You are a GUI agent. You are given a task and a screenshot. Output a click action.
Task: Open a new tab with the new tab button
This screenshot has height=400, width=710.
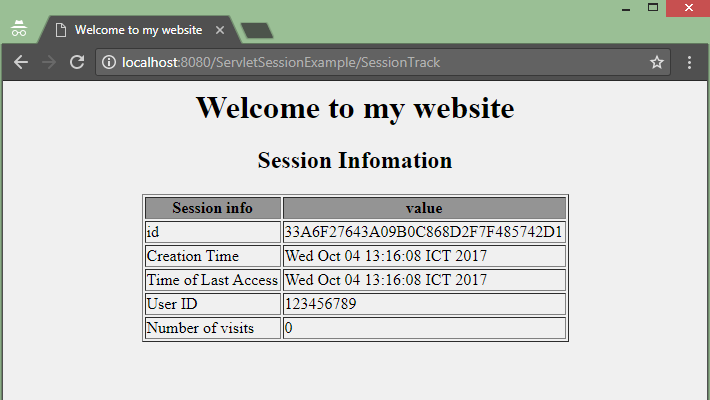tap(257, 31)
